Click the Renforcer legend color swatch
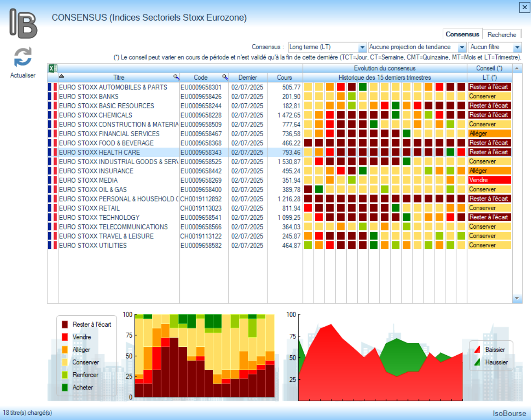 (x=65, y=375)
